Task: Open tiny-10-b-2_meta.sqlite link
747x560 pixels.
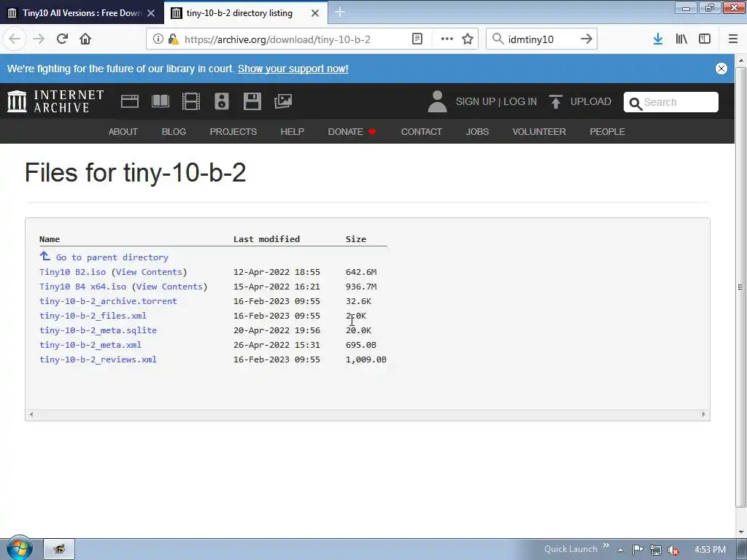Action: [98, 330]
